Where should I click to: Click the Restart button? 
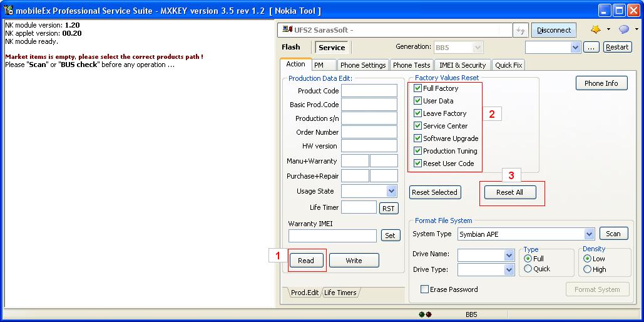(x=617, y=47)
